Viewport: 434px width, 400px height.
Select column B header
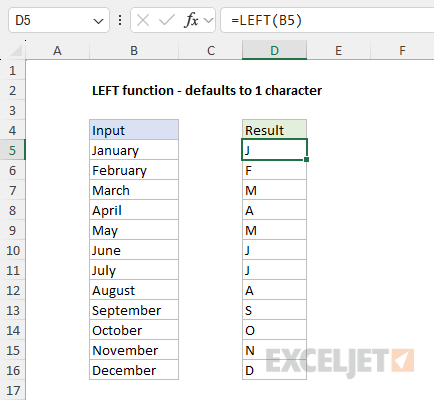[x=134, y=51]
